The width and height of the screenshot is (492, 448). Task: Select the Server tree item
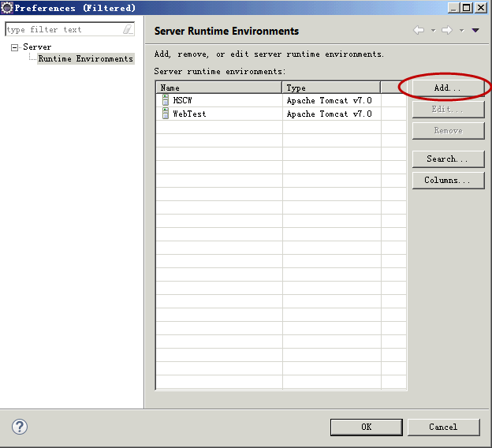(x=37, y=47)
